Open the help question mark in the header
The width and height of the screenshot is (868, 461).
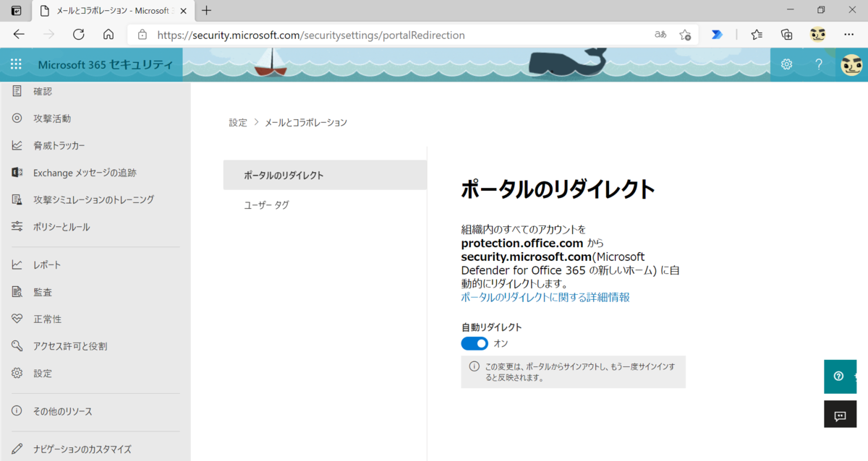819,64
